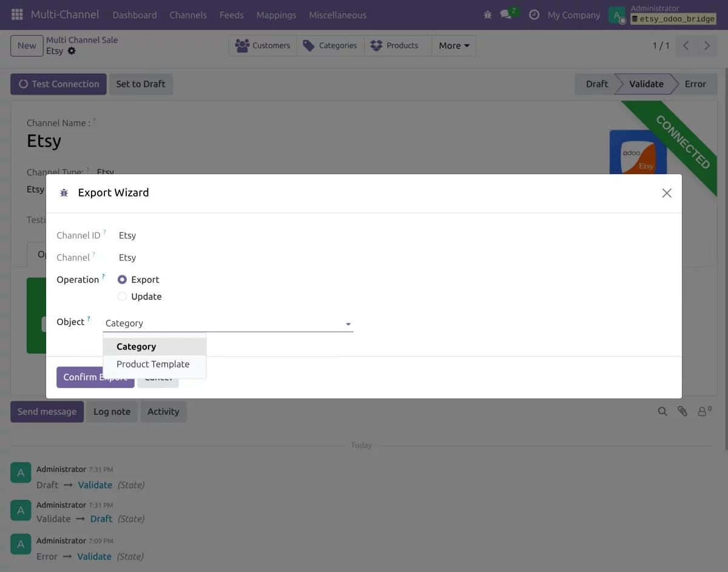Select the Draft status stage
Image resolution: width=728 pixels, height=572 pixels.
[596, 84]
